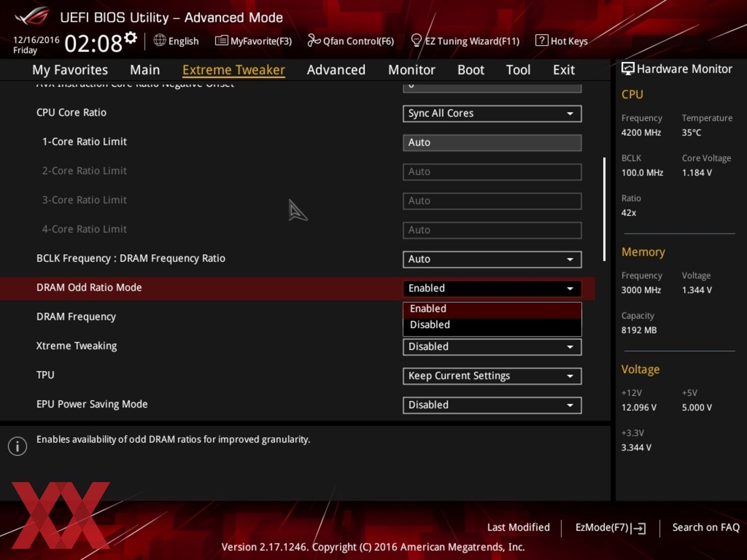The image size is (747, 560).
Task: Open Xtreme Tweaking dropdown
Action: pyautogui.click(x=492, y=346)
